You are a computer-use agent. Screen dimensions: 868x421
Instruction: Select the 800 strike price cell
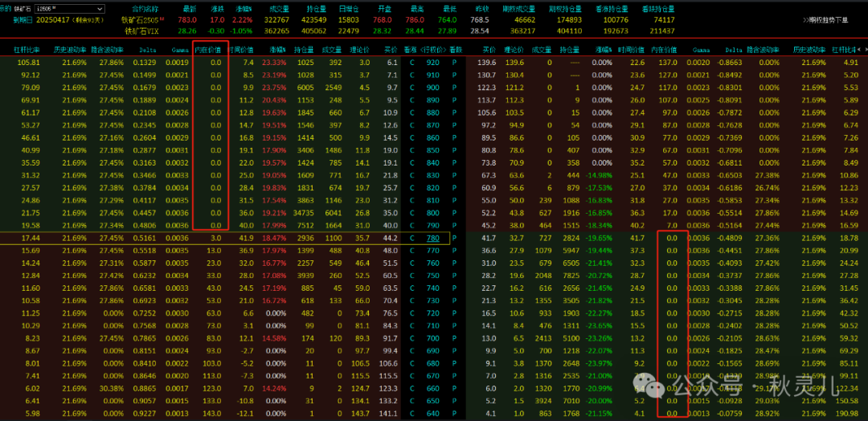point(433,213)
